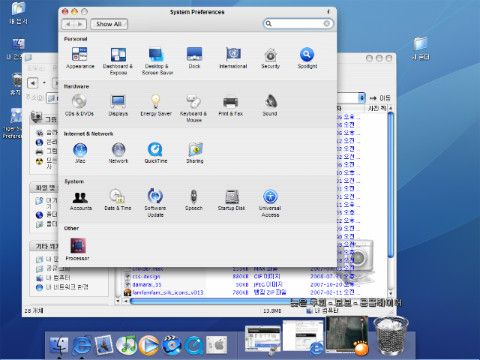Open the .Mac preference pane
The width and height of the screenshot is (480, 360).
[80, 153]
